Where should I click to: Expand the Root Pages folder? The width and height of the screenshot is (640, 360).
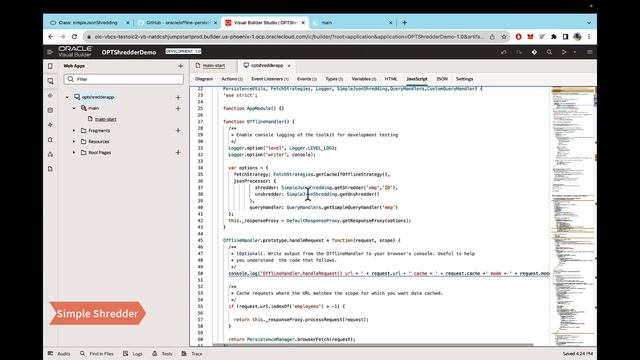(x=74, y=153)
